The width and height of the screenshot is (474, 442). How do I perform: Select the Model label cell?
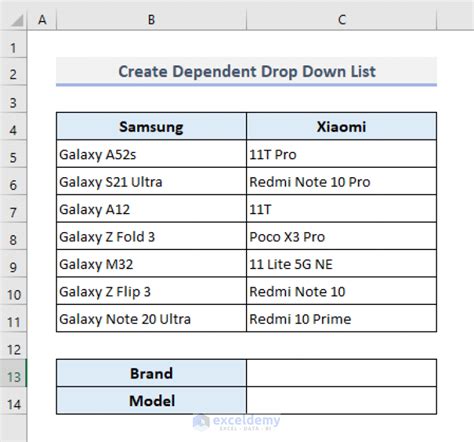(151, 400)
